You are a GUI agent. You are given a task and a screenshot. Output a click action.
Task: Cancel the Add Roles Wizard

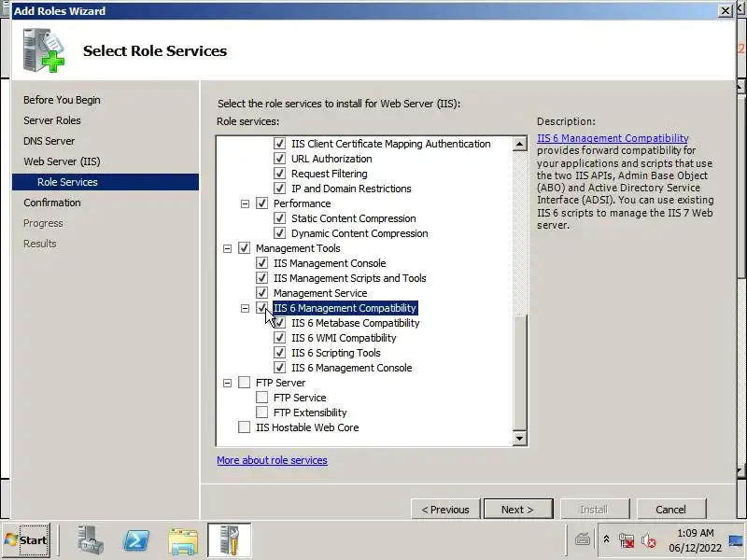tap(670, 510)
